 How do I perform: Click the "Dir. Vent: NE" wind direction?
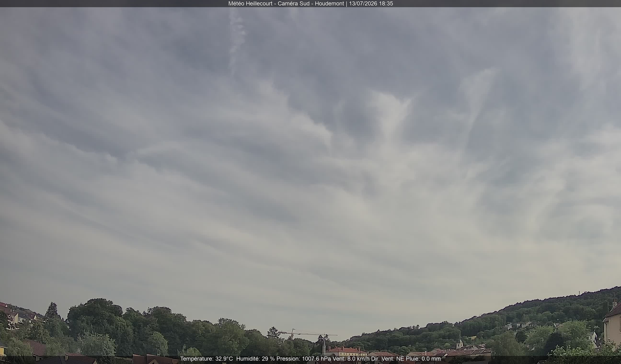[x=388, y=359]
